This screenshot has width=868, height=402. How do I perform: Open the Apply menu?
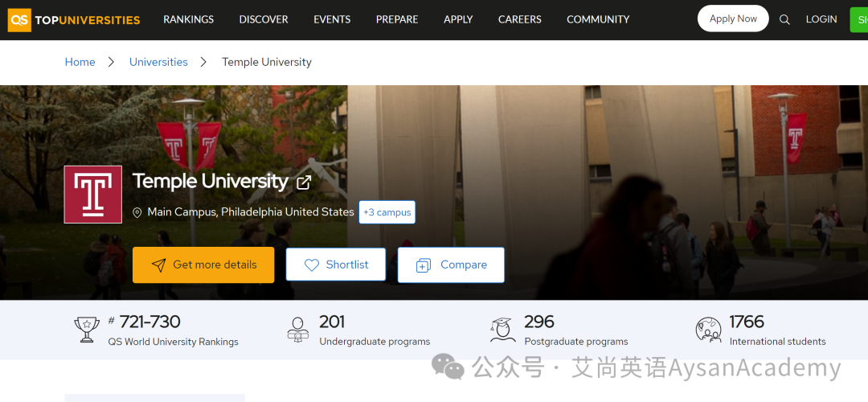tap(458, 19)
